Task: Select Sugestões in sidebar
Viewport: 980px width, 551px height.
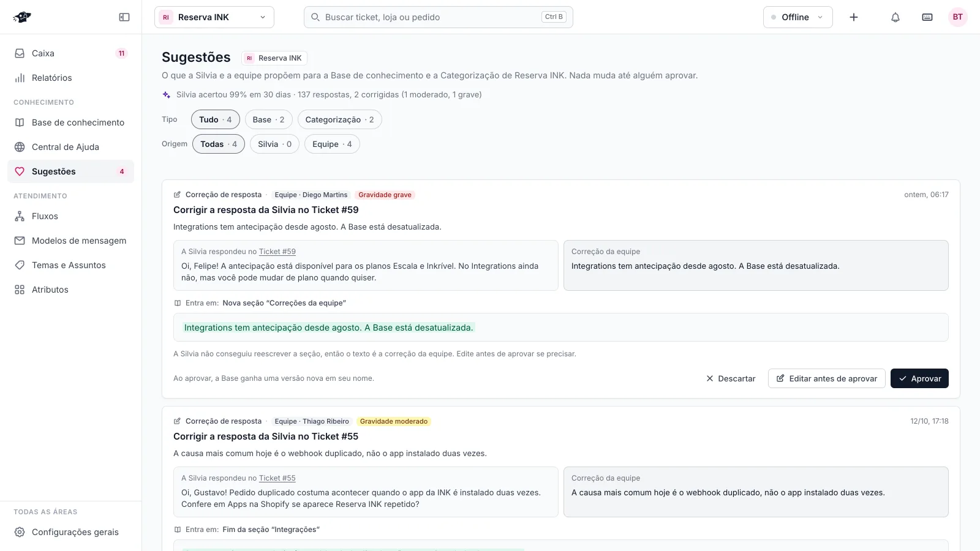Action: [70, 171]
